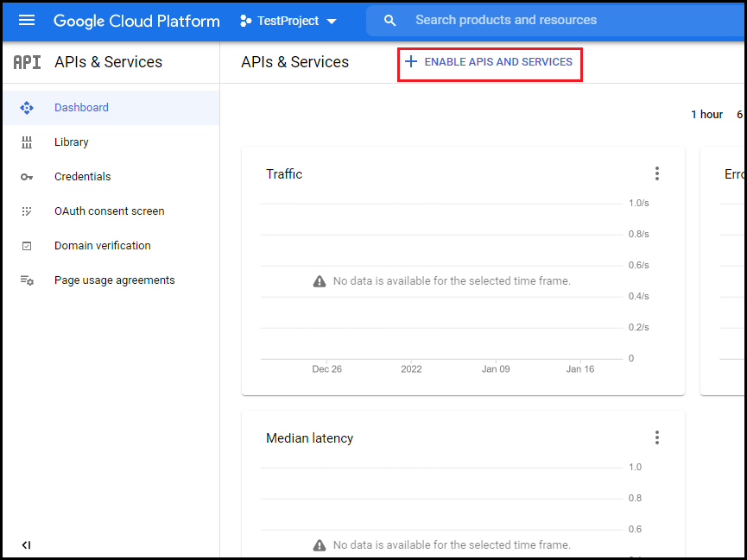Click the Page usage agreements icon
This screenshot has width=747, height=560.
point(27,280)
